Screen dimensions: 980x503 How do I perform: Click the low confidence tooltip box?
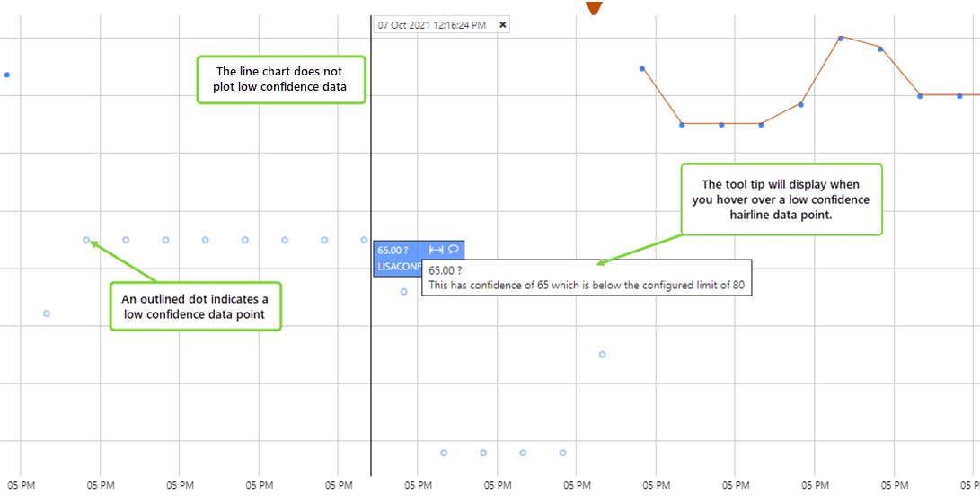[586, 278]
